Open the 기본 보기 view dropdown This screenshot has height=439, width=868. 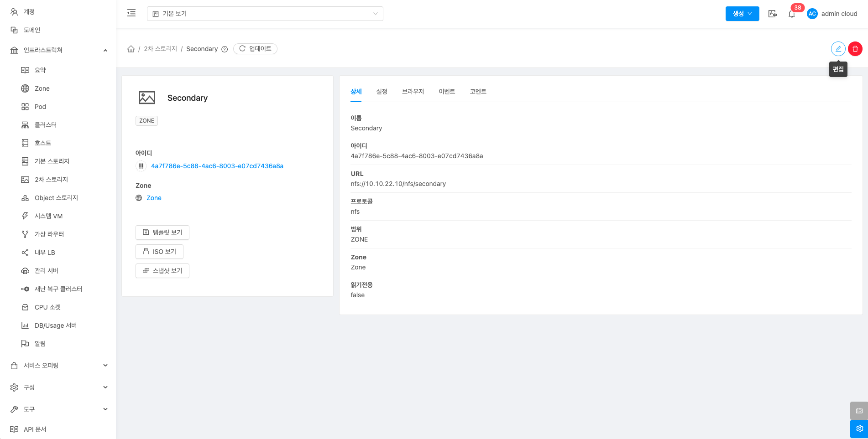(265, 14)
